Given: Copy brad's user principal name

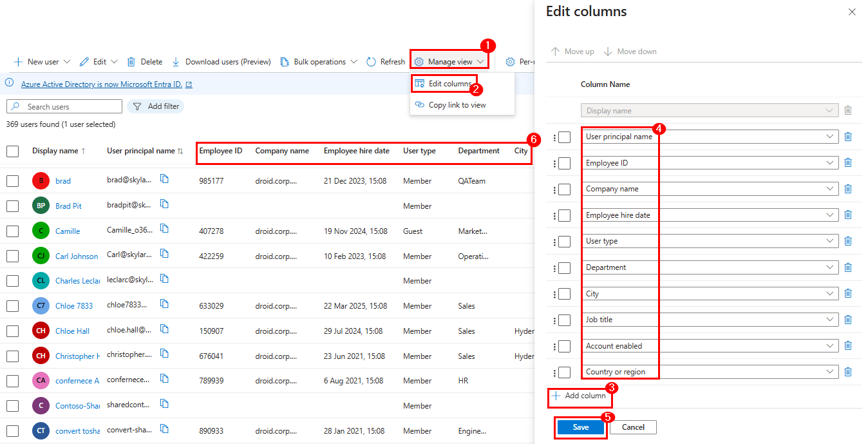Looking at the screenshot, I should click(x=164, y=179).
